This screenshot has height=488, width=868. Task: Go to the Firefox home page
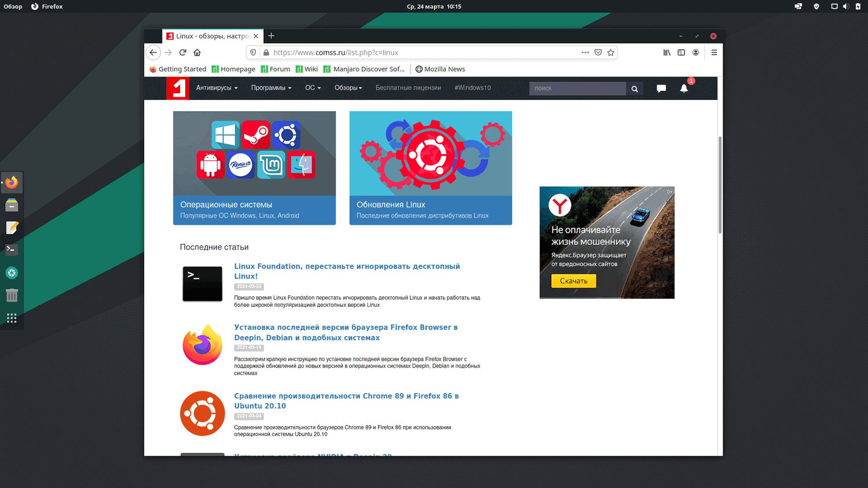coord(197,53)
